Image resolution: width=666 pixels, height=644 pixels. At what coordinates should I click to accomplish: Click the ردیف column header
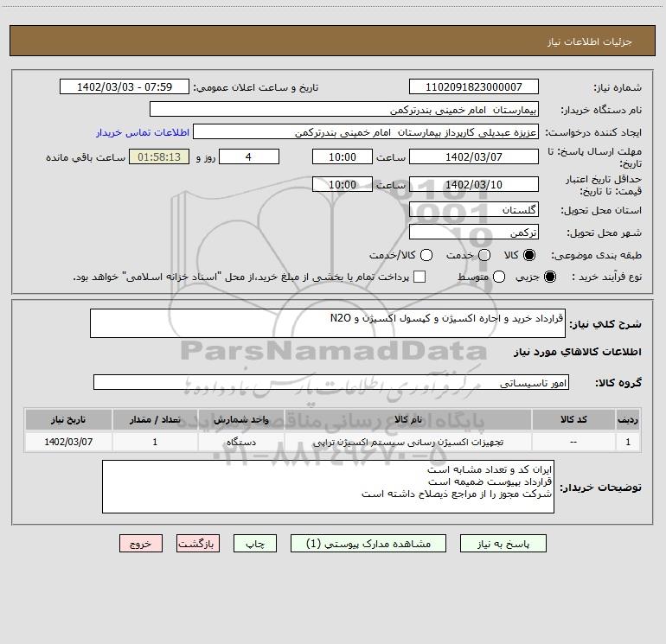(628, 420)
